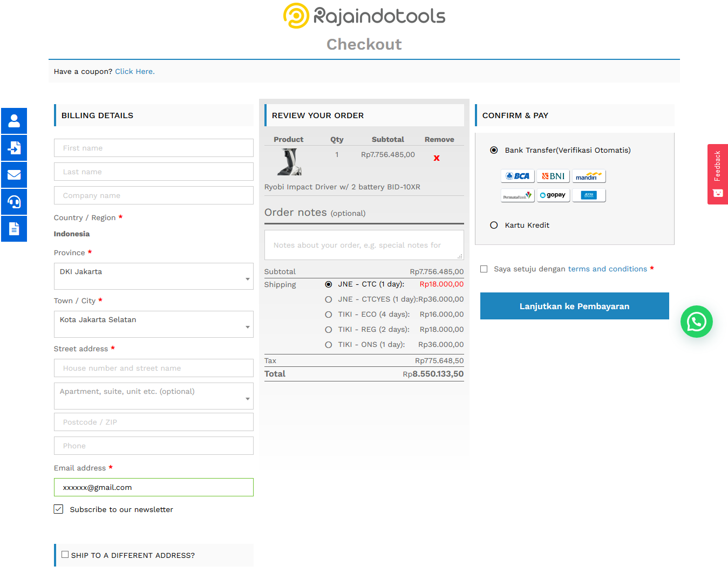The height and width of the screenshot is (573, 728).
Task: Click the Review Your Order heading
Action: (318, 115)
